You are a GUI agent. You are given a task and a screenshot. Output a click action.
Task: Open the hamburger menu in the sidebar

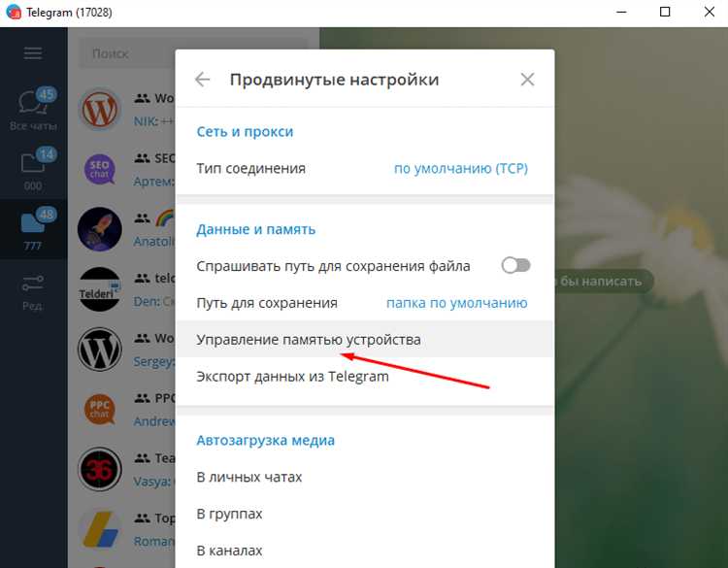(x=33, y=53)
